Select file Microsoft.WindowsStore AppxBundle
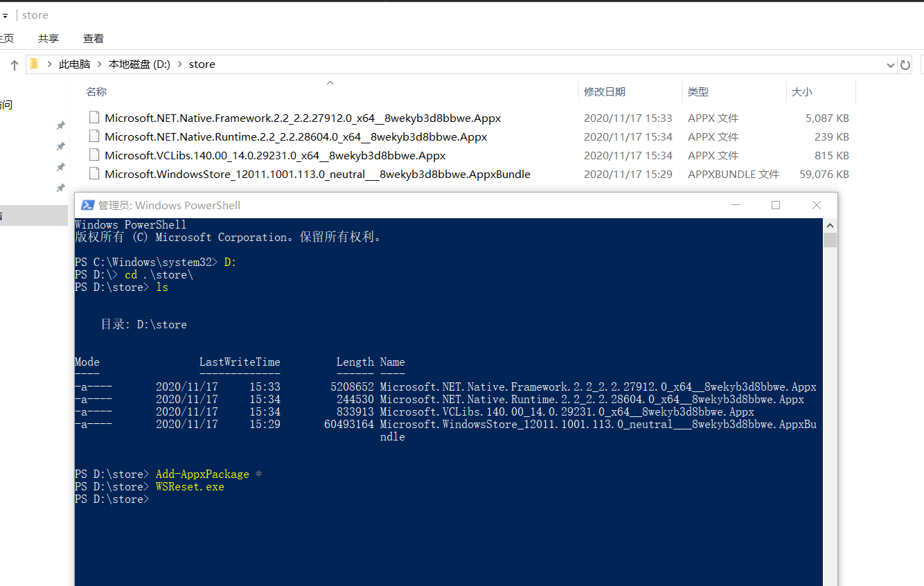This screenshot has height=586, width=924. coord(317,174)
